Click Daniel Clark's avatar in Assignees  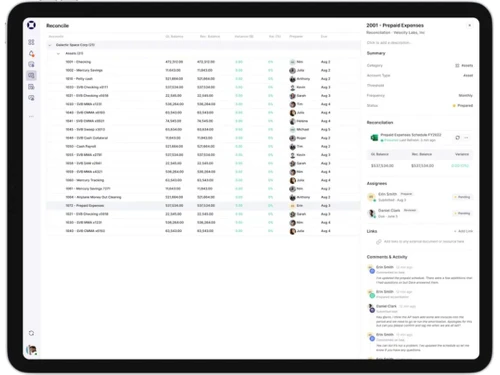[371, 213]
